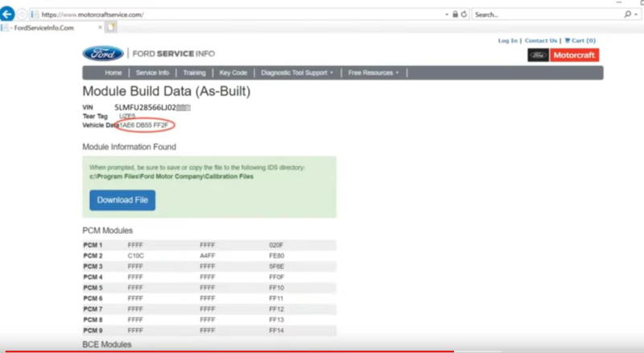
Task: Click the PCM 9 row label
Action: (93, 330)
